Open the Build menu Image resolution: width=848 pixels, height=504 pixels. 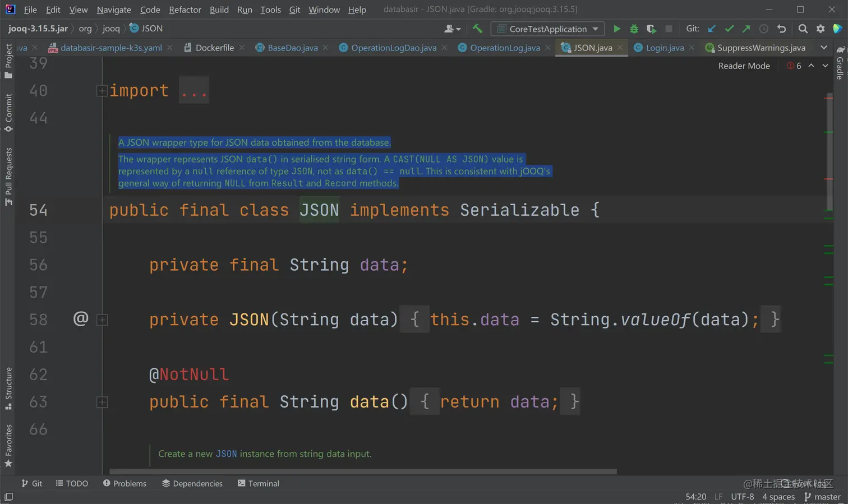point(219,10)
